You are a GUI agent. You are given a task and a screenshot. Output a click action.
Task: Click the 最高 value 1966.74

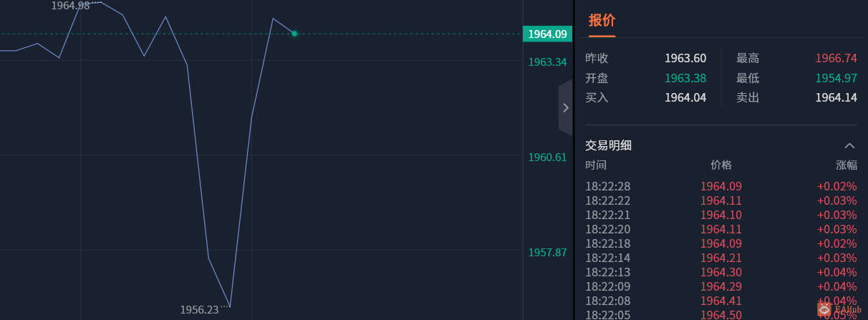pos(836,59)
